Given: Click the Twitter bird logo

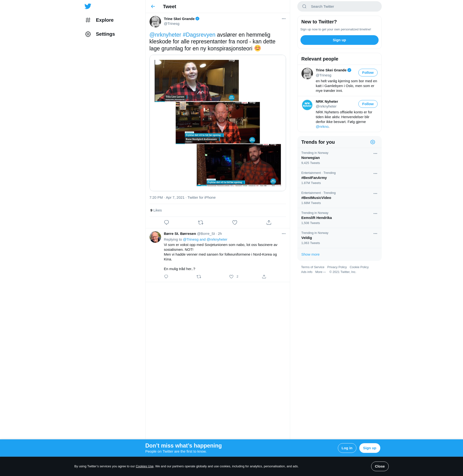Looking at the screenshot, I should [x=88, y=6].
